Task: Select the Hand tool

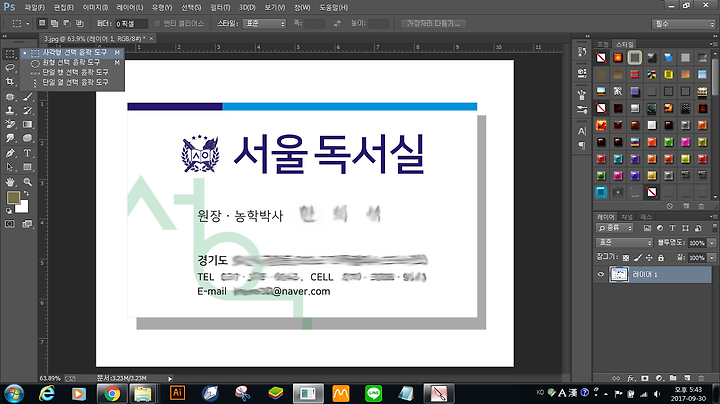Action: (10, 182)
